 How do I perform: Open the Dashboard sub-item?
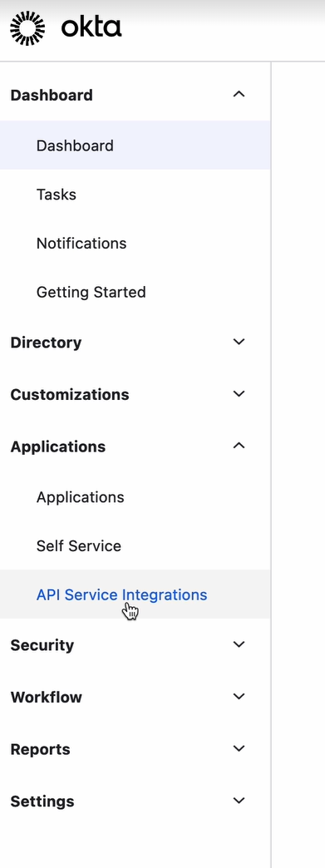pos(135,145)
